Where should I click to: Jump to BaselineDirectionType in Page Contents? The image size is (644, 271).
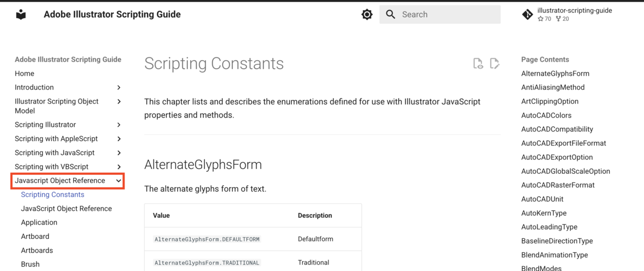click(557, 241)
